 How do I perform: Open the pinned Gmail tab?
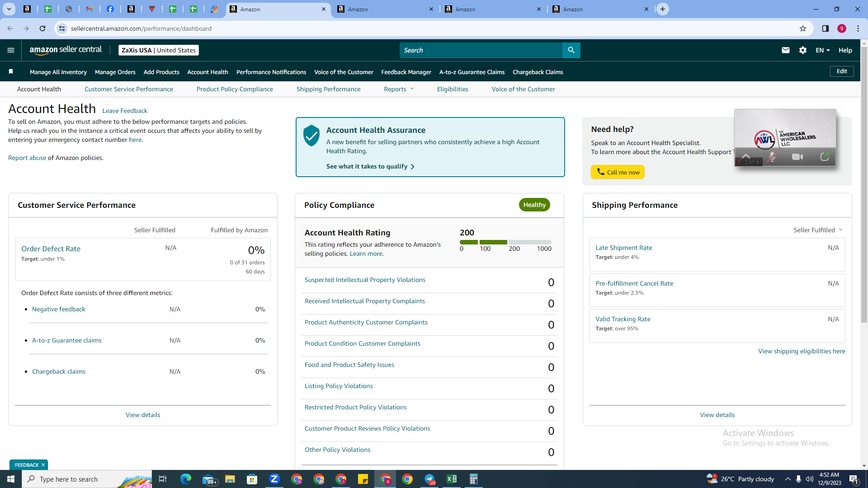point(90,9)
